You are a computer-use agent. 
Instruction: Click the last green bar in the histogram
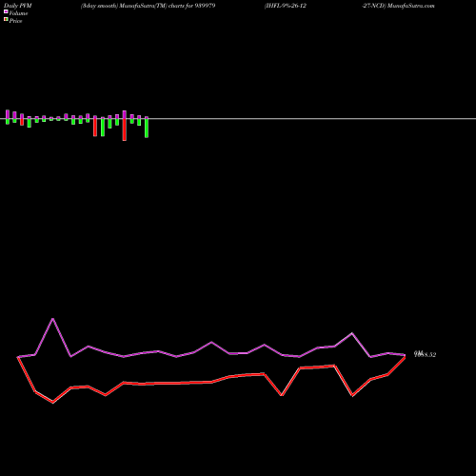(147, 128)
